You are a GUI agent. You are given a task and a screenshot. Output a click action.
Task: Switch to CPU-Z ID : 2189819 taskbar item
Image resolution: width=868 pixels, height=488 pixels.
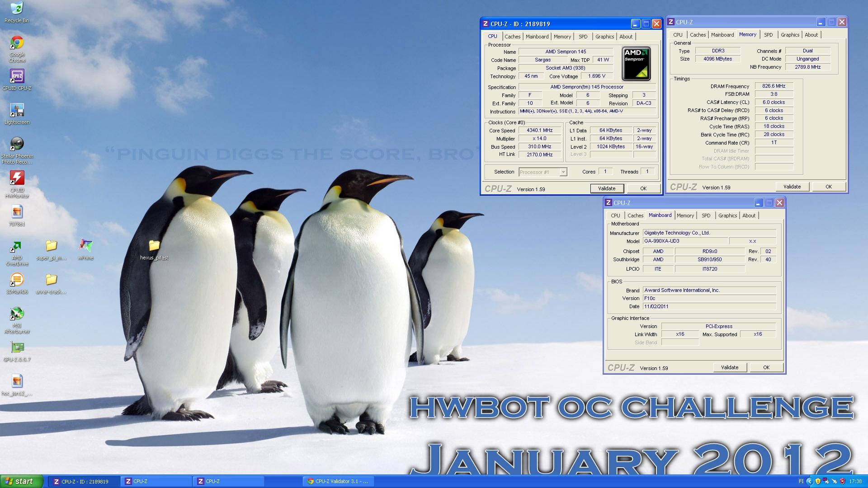(x=85, y=481)
